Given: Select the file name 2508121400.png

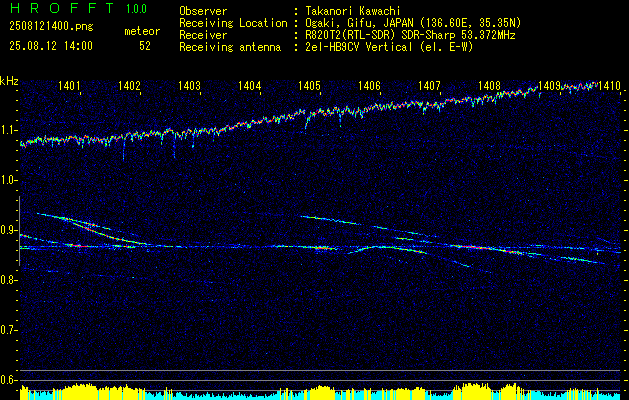Looking at the screenshot, I should coord(51,27).
